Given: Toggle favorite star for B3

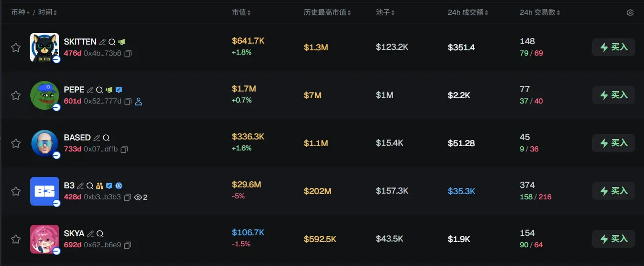Looking at the screenshot, I should point(16,191).
